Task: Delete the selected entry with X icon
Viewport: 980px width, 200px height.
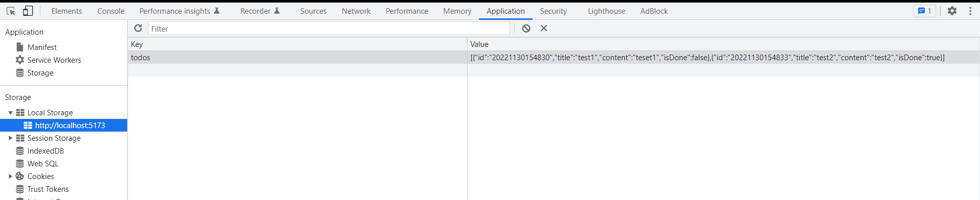Action: [x=544, y=29]
